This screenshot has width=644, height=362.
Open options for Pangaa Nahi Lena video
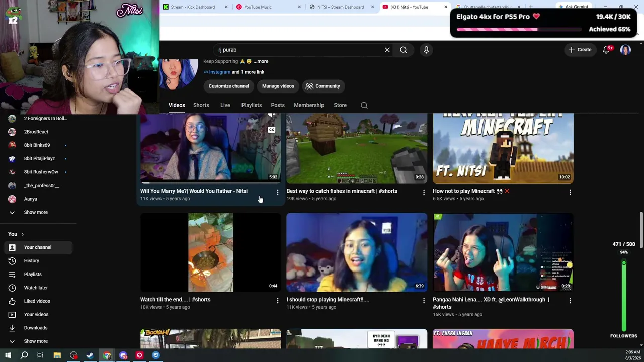pyautogui.click(x=570, y=300)
